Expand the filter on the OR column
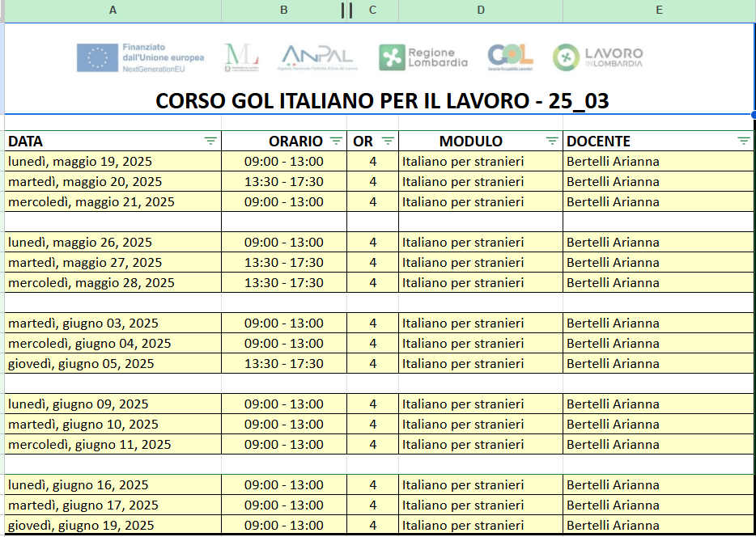756x537 pixels. pyautogui.click(x=388, y=141)
